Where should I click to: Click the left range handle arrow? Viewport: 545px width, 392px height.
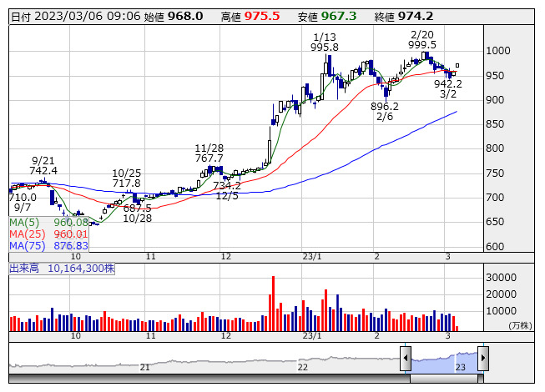click(x=406, y=359)
